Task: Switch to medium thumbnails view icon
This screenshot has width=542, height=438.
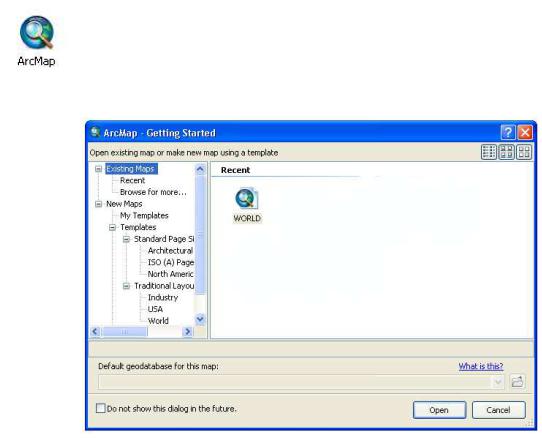Action: (x=506, y=152)
